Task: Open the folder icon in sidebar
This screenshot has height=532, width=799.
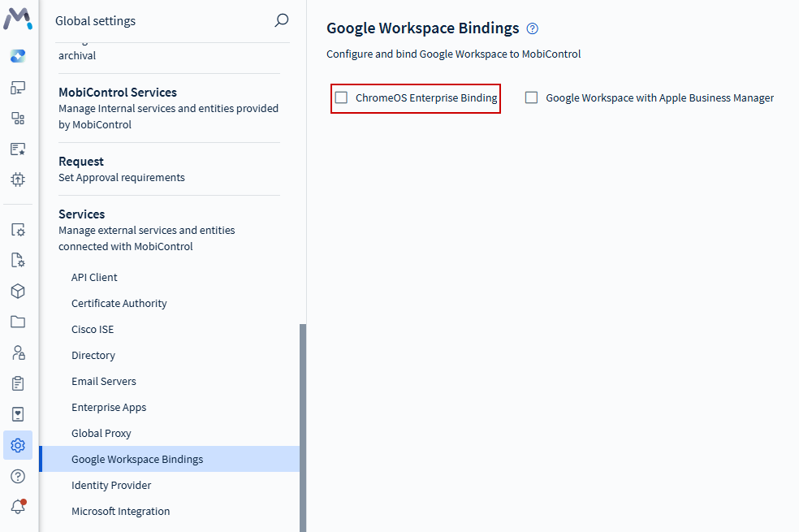Action: pyautogui.click(x=18, y=322)
